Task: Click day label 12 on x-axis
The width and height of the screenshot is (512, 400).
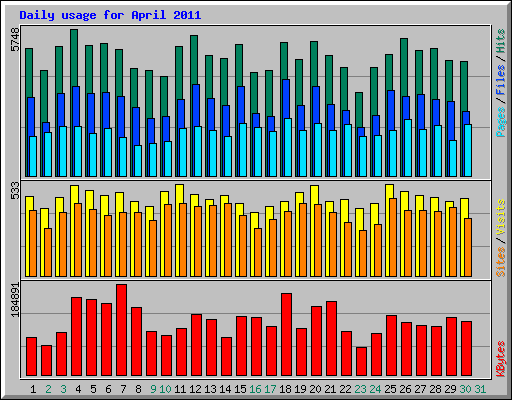Action: click(195, 389)
